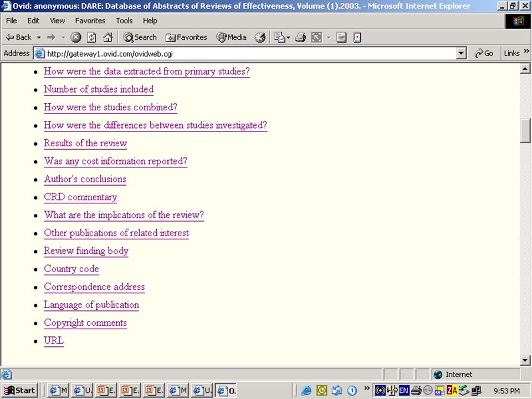The width and height of the screenshot is (532, 399).
Task: Open the Mail toolbar button
Action: (x=282, y=37)
